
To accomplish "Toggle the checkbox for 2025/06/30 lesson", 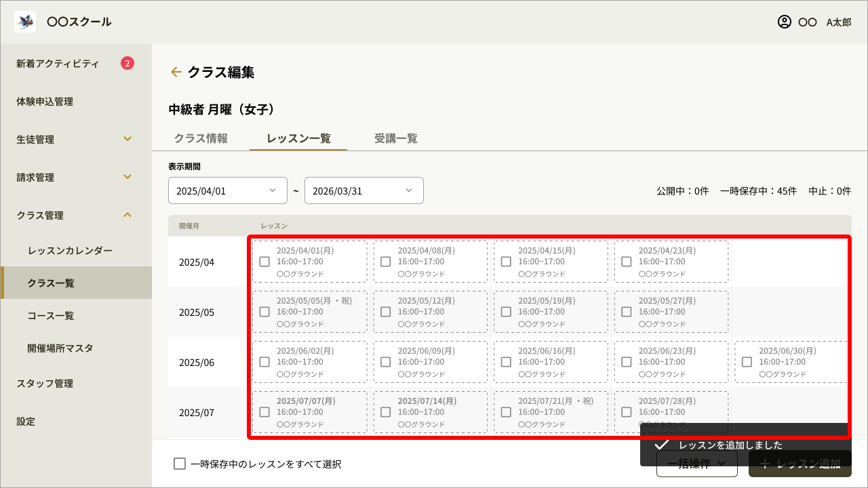I will pos(747,362).
